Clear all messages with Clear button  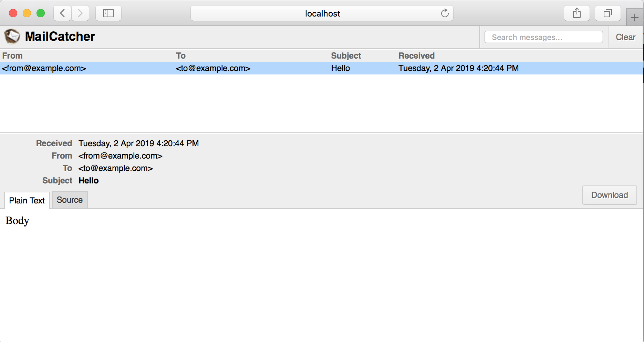[x=625, y=37]
